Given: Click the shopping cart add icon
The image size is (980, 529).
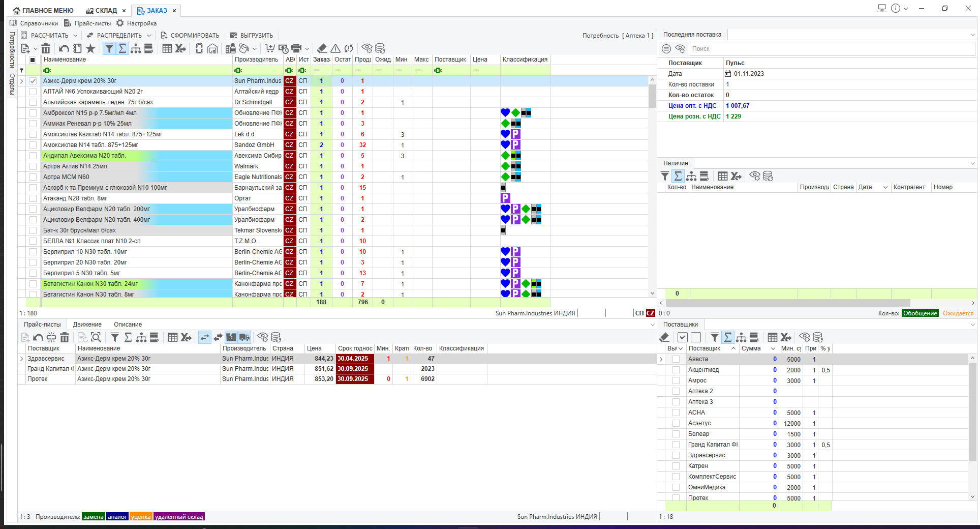Looking at the screenshot, I should tap(269, 48).
